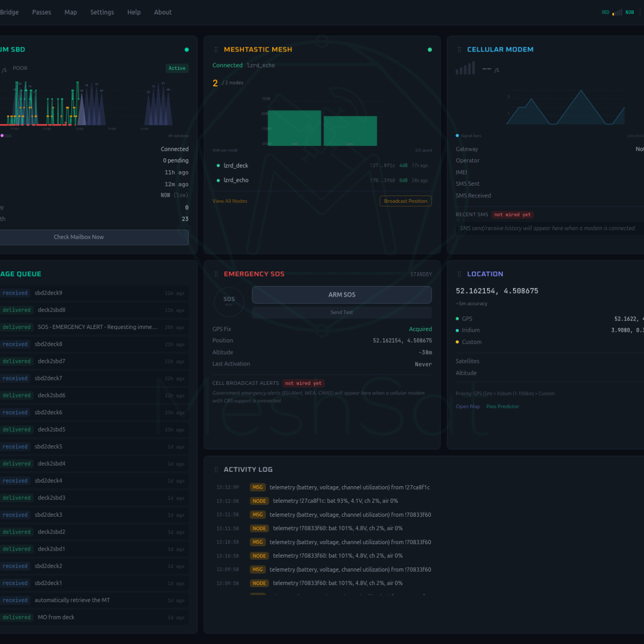Click the Location panel drag handle

tap(459, 274)
